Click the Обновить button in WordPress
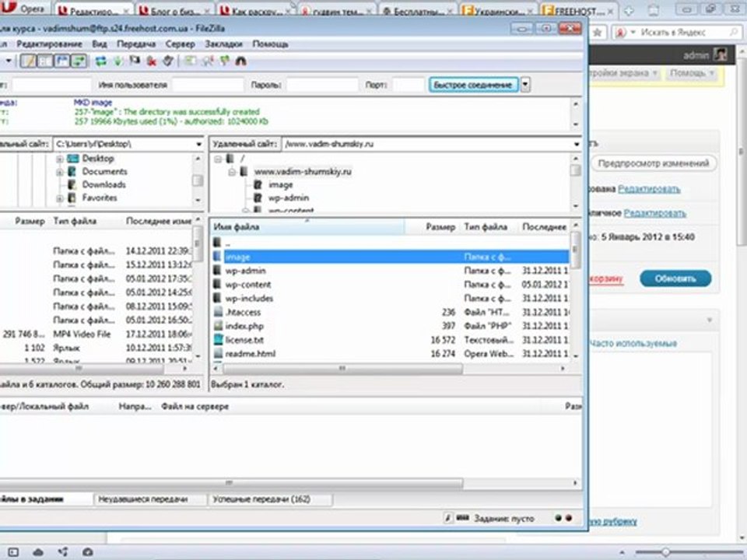747x560 pixels. 675,278
